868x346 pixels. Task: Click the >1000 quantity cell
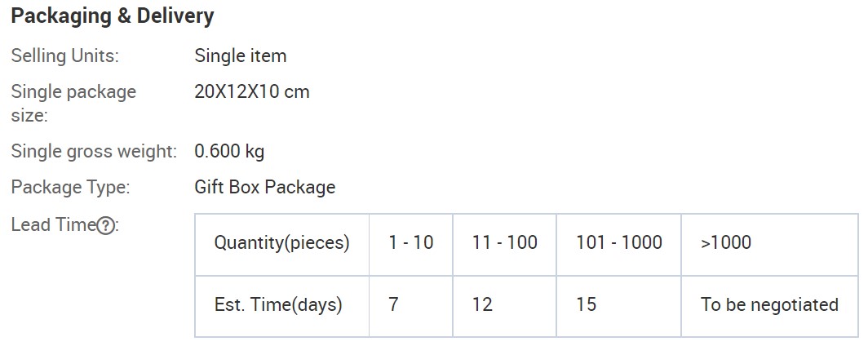pyautogui.click(x=769, y=245)
